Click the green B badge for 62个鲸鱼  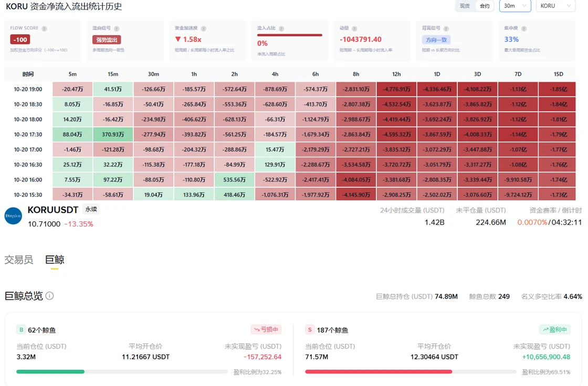tap(21, 330)
